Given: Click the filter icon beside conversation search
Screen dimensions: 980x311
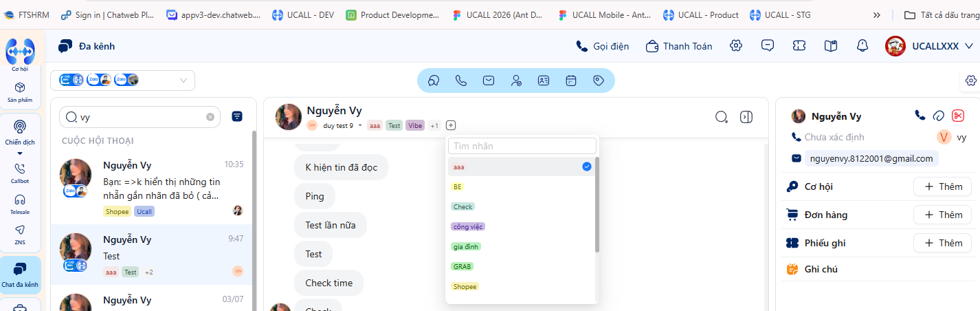Looking at the screenshot, I should click(237, 116).
